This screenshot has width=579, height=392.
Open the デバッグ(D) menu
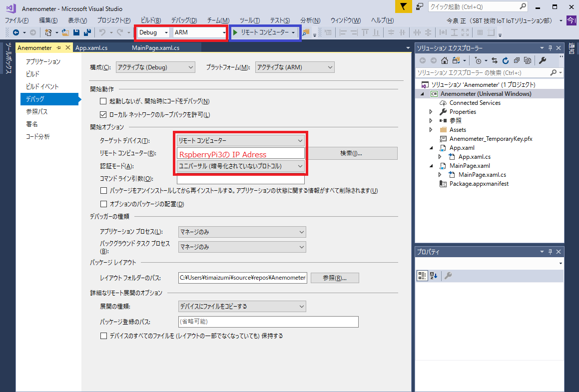coord(183,20)
